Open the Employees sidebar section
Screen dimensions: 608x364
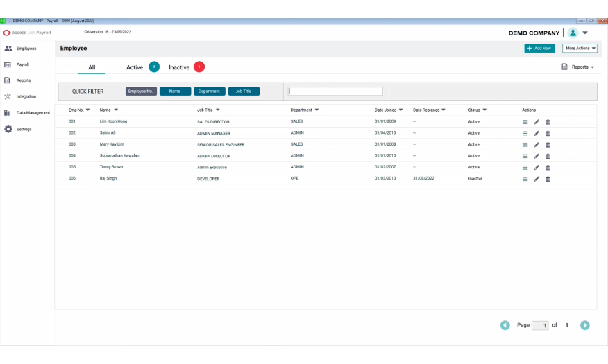(26, 49)
